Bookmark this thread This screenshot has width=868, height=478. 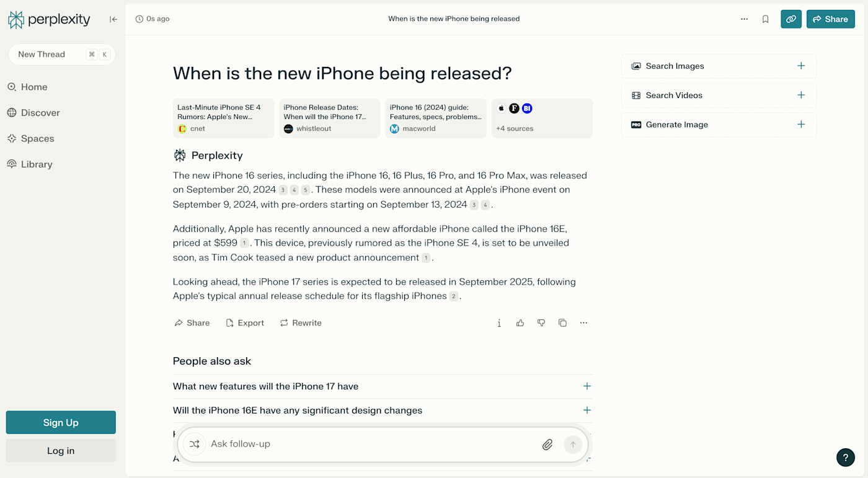pos(766,19)
